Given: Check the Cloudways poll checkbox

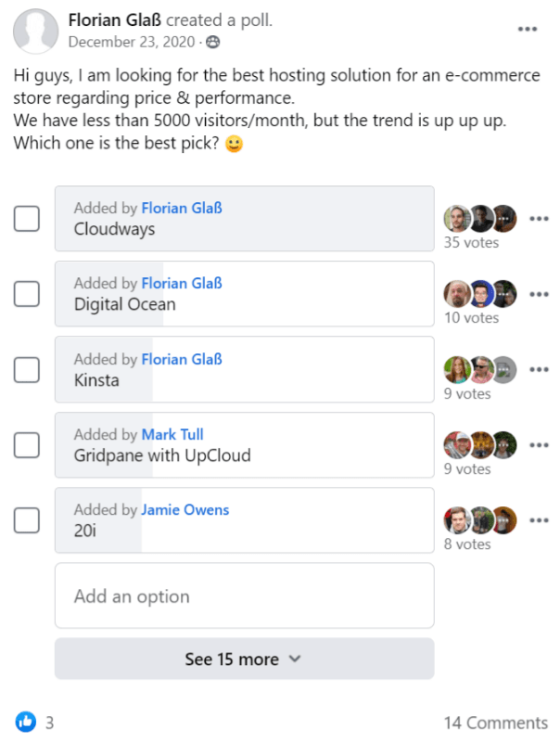Looking at the screenshot, I should [x=27, y=219].
